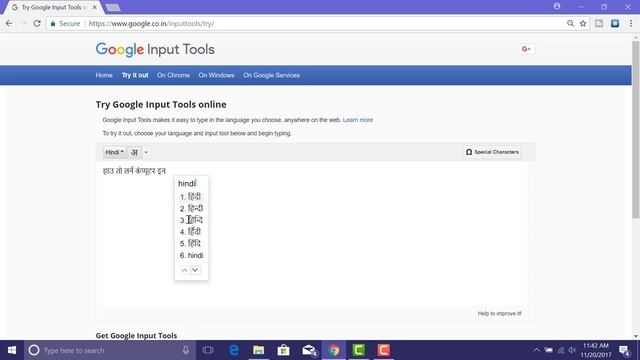Open the Special Characters panel

click(x=492, y=152)
